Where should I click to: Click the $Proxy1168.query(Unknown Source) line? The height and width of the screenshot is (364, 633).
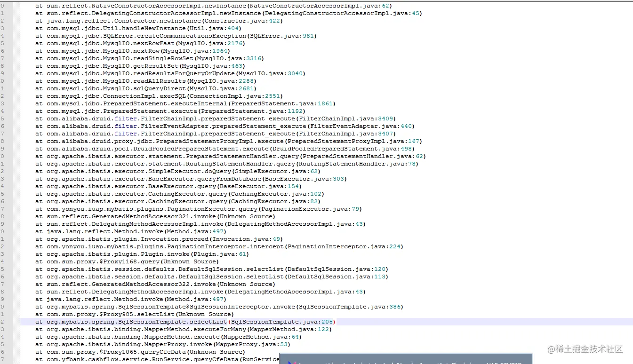point(127,261)
